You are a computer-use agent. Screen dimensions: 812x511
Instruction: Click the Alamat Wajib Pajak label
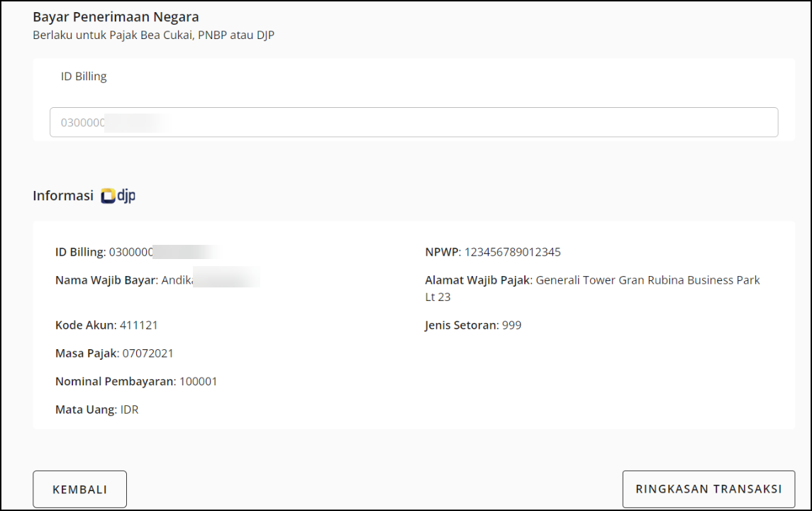477,280
